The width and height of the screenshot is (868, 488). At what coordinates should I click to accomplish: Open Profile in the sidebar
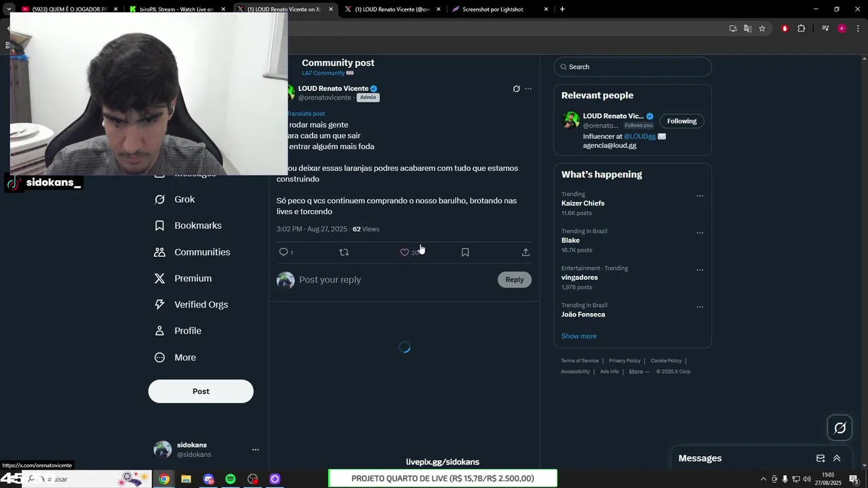pos(178,331)
